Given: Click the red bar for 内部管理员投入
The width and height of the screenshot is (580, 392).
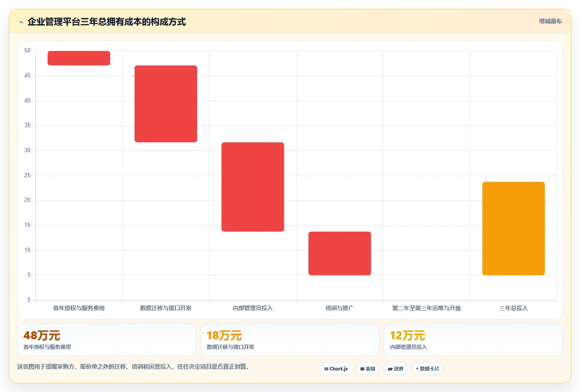Looking at the screenshot, I should 253,187.
